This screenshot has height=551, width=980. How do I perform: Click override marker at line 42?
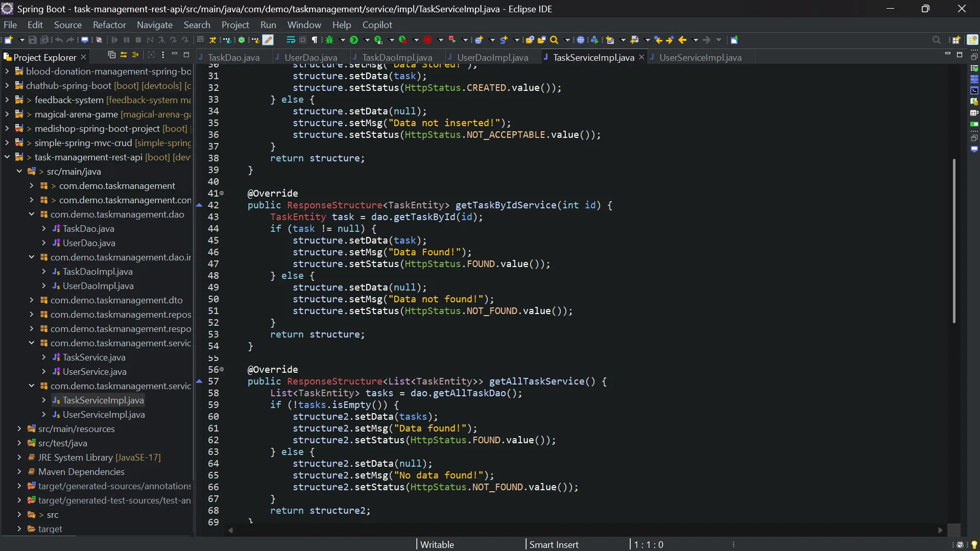[x=200, y=205]
